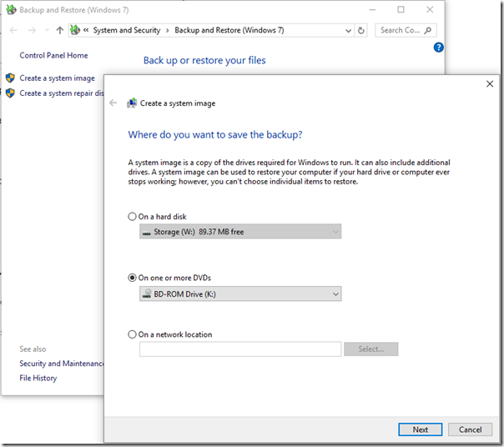Click the Backup and Restore title bar icon
The height and width of the screenshot is (447, 504).
(11, 10)
